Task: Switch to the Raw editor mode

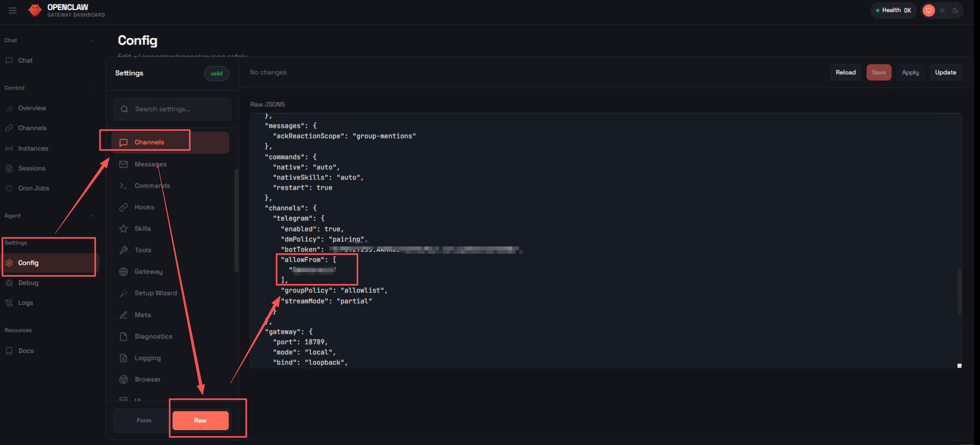Action: click(x=200, y=420)
